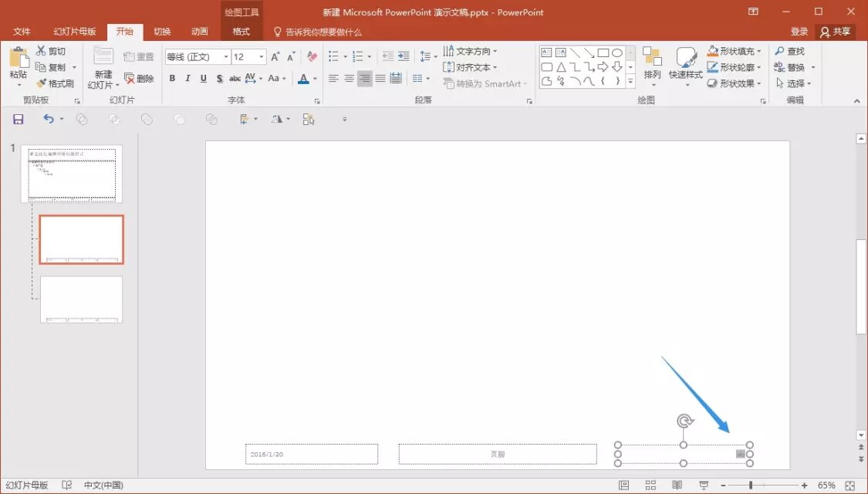Align text right
Image resolution: width=868 pixels, height=494 pixels.
pyautogui.click(x=364, y=78)
